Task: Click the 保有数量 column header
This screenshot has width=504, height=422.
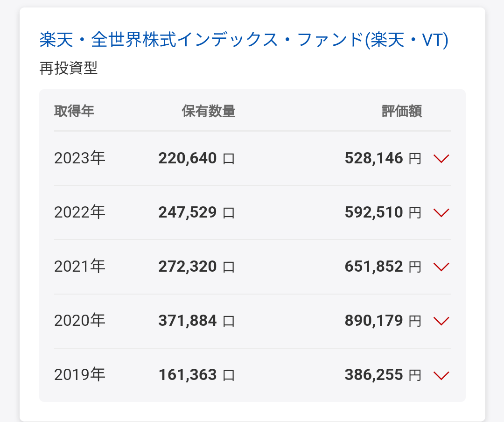Action: [x=208, y=111]
